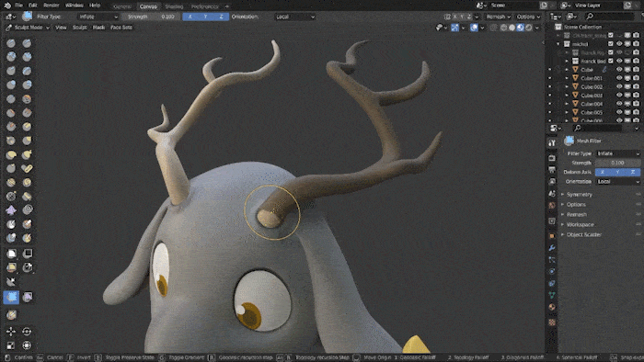
Task: Open the Texture properties tab
Action: [x=552, y=322]
